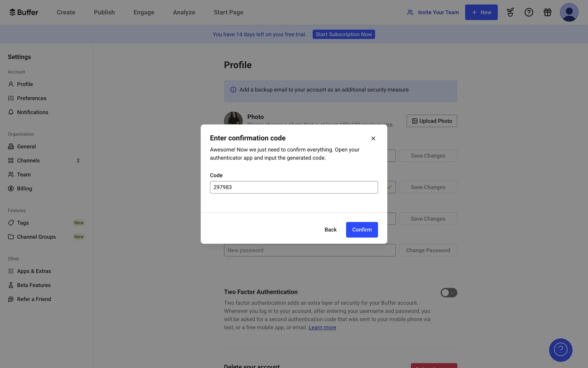Click the Upload Photo button
Viewport: 588px width, 368px height.
432,121
